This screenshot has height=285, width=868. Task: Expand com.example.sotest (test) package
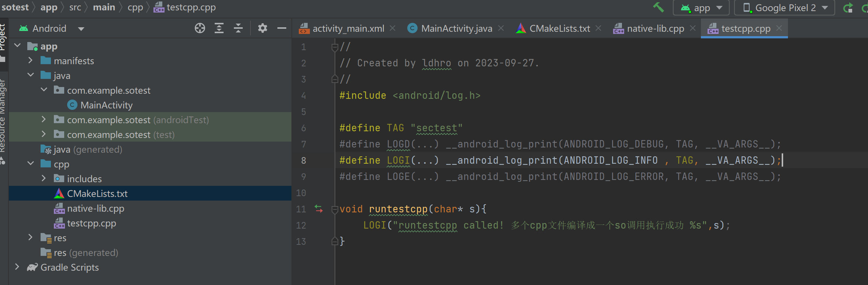(x=44, y=134)
